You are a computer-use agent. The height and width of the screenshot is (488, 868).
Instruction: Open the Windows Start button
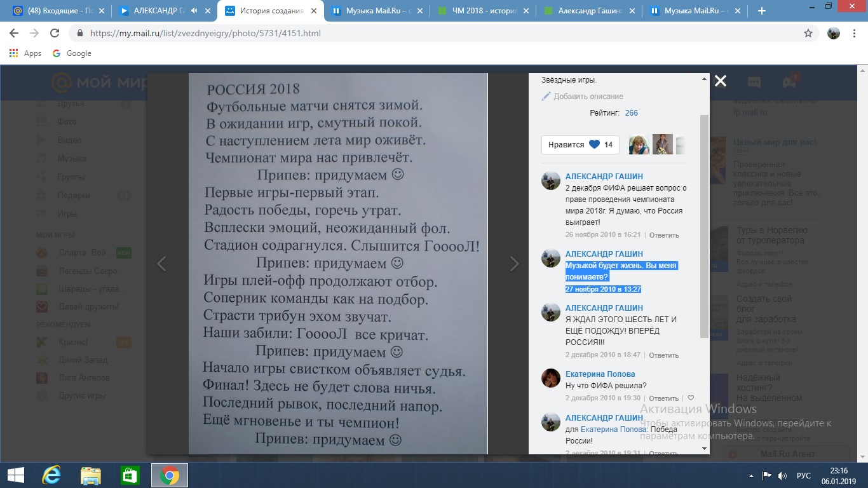click(15, 475)
